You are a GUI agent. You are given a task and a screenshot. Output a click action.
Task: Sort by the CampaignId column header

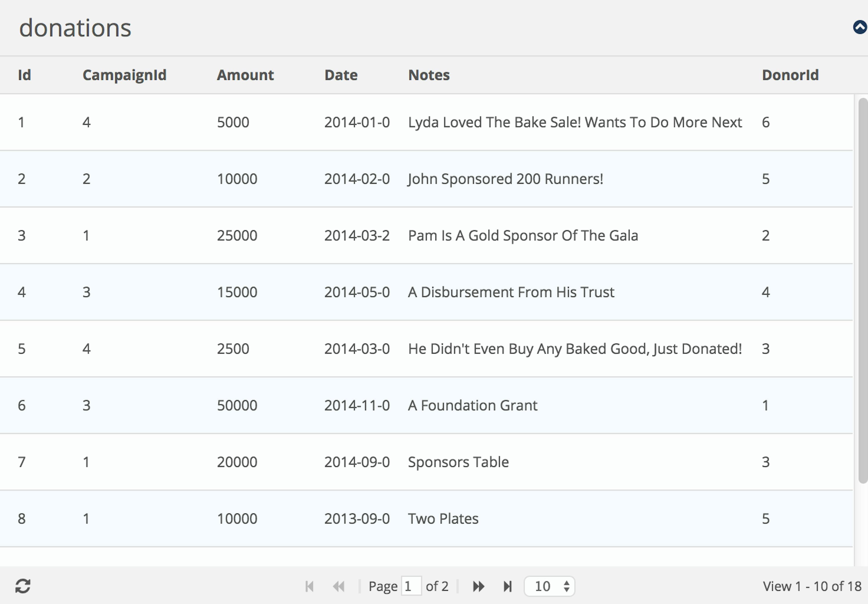[x=124, y=75]
